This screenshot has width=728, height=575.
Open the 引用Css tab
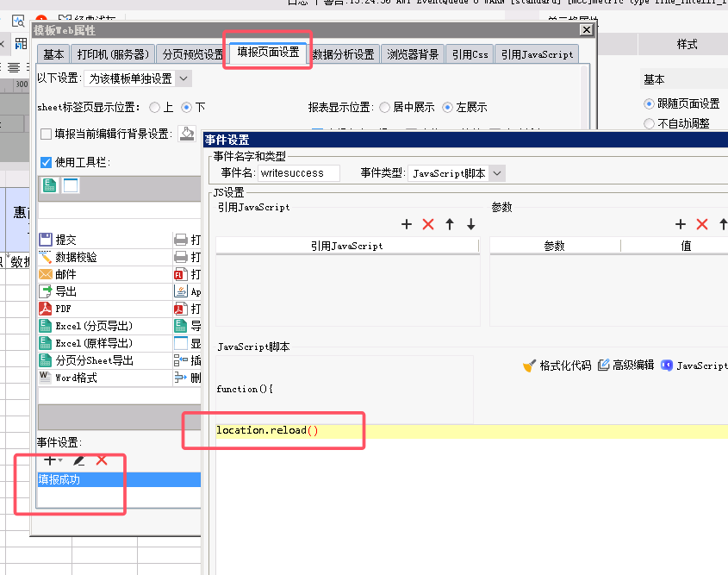tap(470, 54)
